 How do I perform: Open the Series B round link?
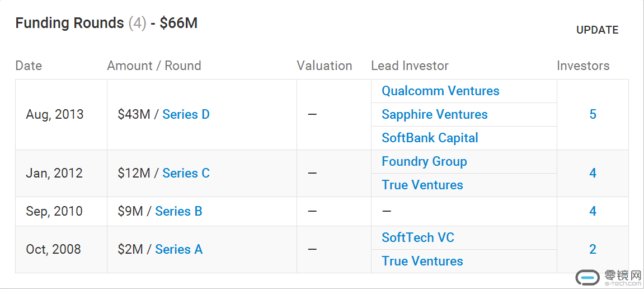178,211
